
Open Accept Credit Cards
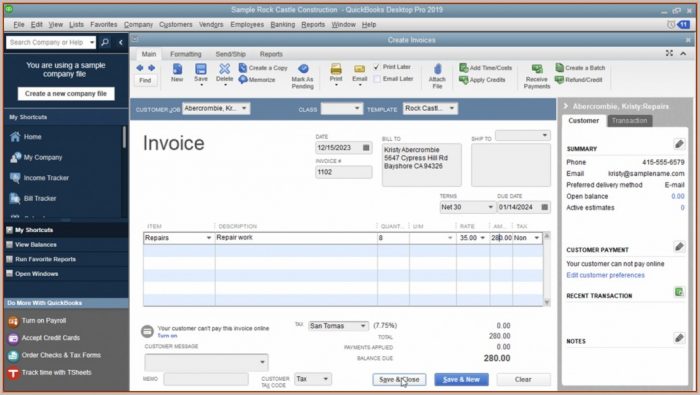click(x=44, y=338)
